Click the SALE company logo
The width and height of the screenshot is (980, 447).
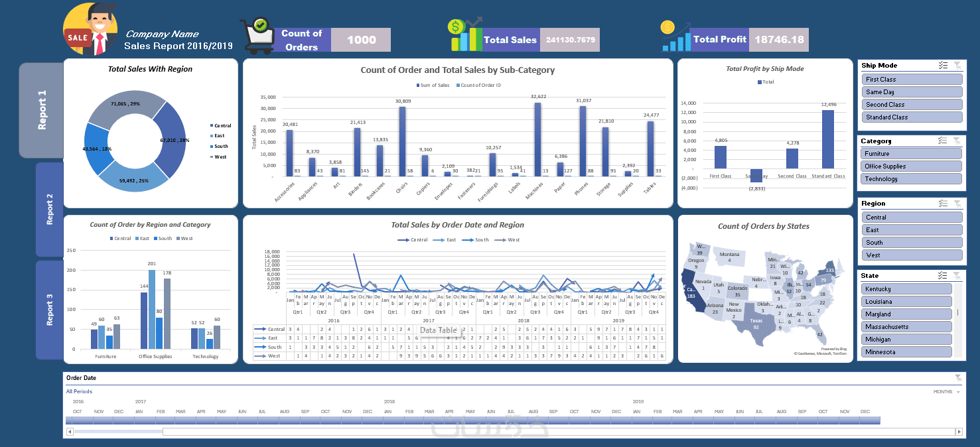pos(90,30)
